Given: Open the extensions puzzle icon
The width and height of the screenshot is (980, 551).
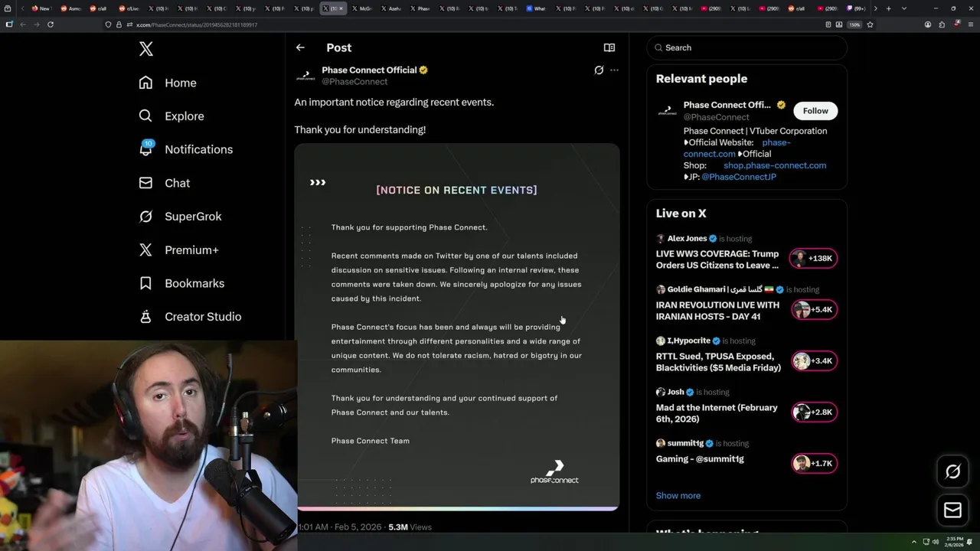Looking at the screenshot, I should (942, 24).
